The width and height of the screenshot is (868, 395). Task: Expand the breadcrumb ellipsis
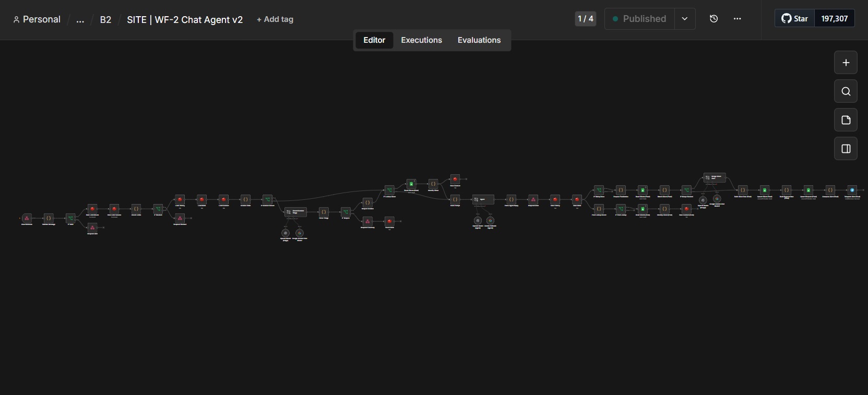coord(80,19)
